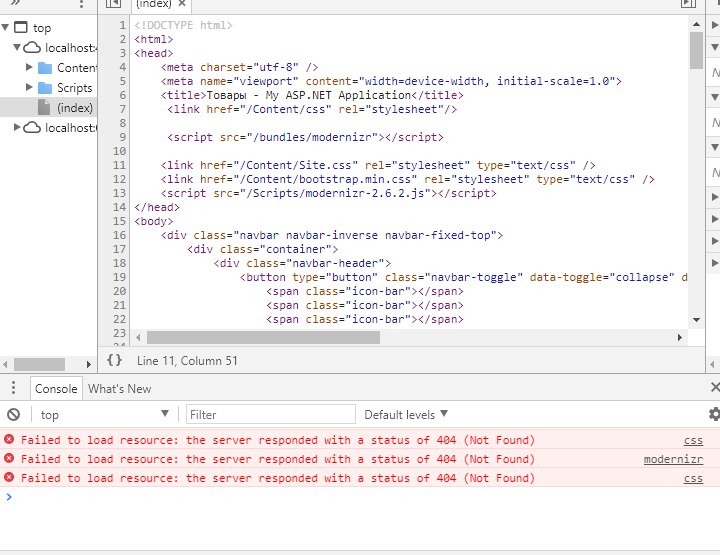Image resolution: width=720 pixels, height=555 pixels.
Task: Switch to the What's New tab
Action: point(119,388)
